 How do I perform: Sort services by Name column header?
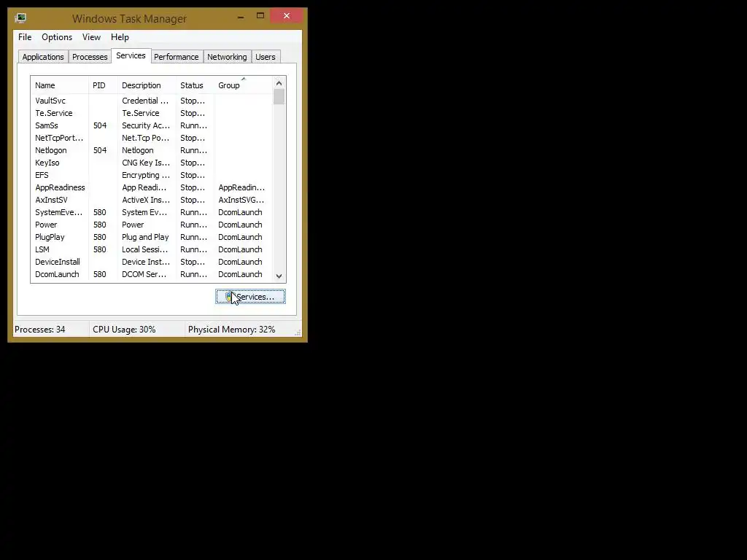click(x=60, y=86)
